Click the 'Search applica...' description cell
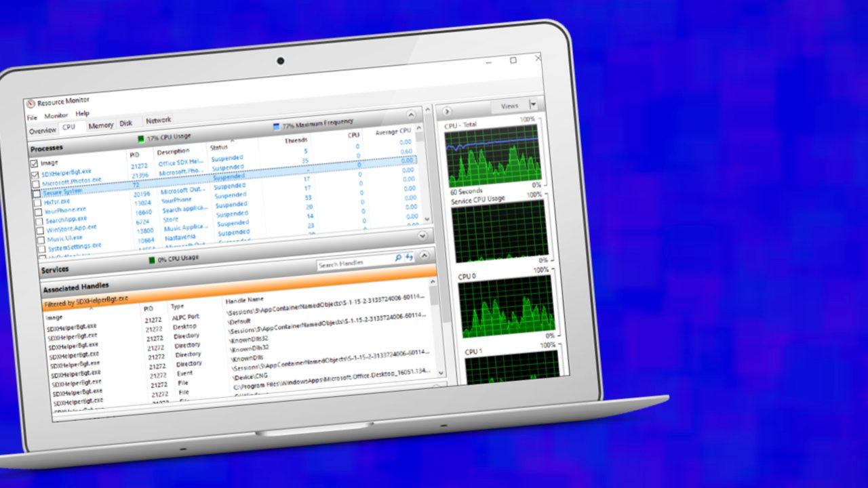868x488 pixels. tap(185, 209)
